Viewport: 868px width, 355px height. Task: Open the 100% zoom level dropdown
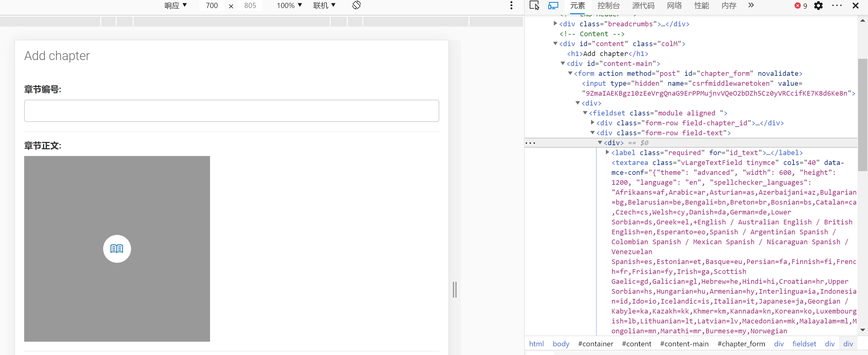click(x=289, y=5)
